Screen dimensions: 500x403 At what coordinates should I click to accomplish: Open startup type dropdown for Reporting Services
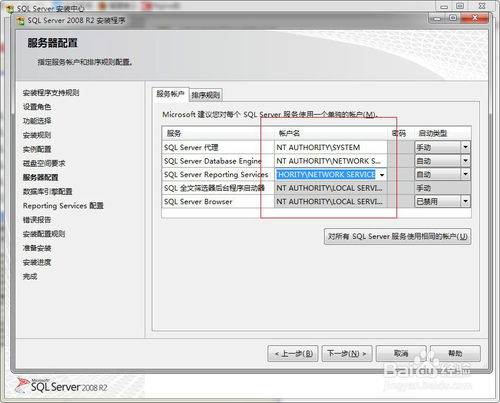point(465,174)
